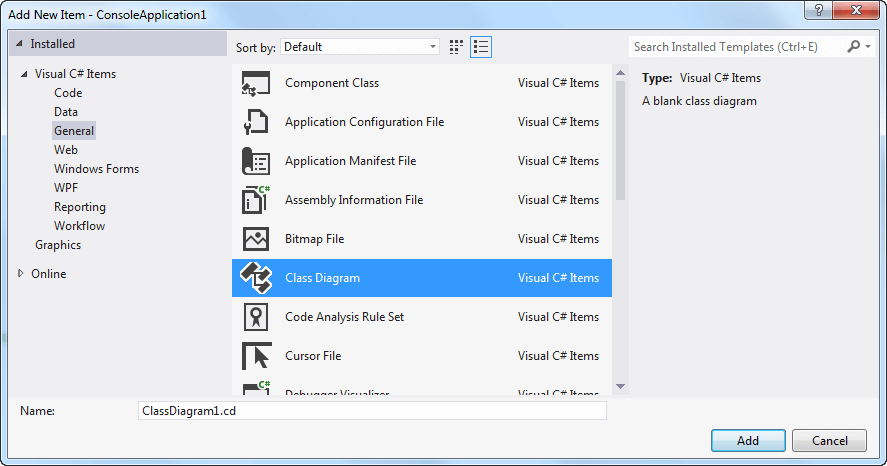Click the 'Code Analysis Rule Set' name

345,317
